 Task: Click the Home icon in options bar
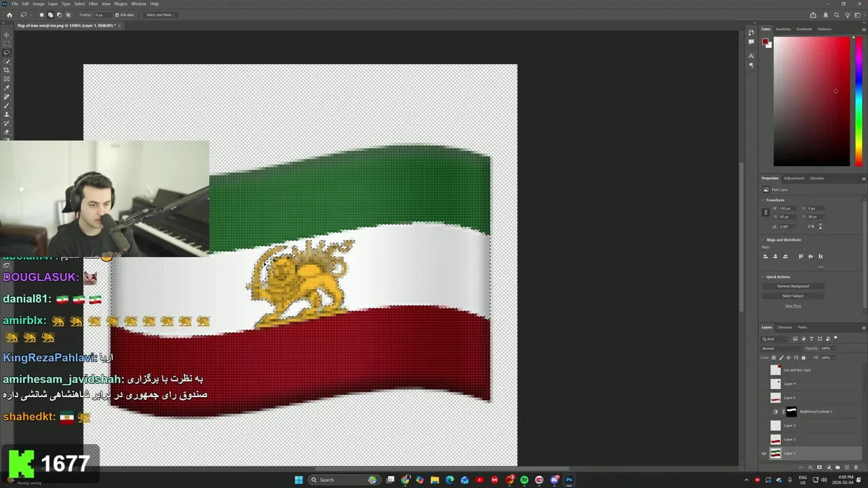(9, 14)
